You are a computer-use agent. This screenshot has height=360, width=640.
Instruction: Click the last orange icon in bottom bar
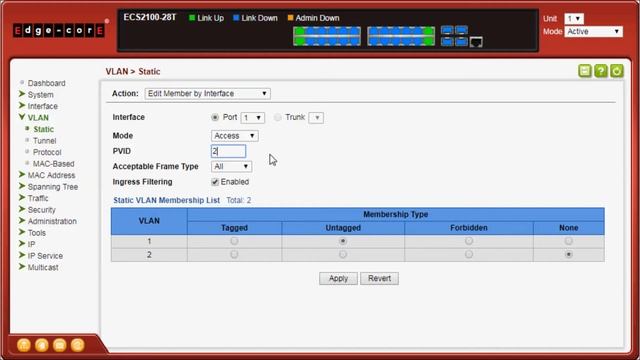click(x=77, y=345)
